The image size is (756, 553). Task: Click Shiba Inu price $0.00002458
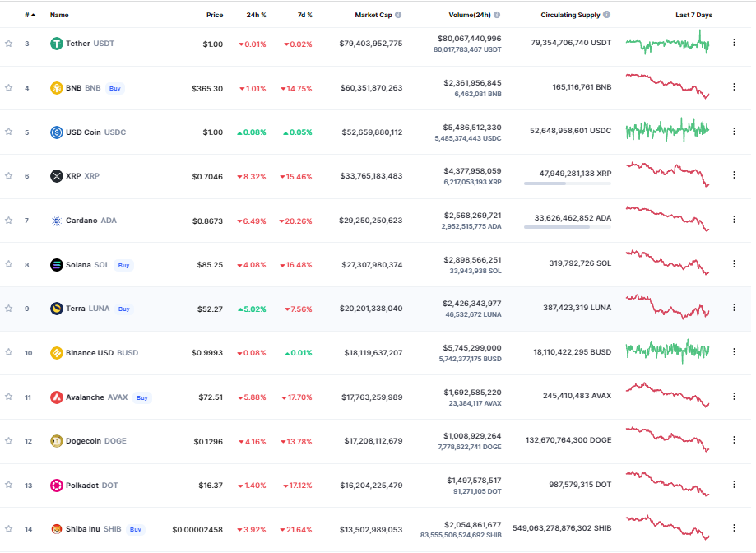coord(197,530)
